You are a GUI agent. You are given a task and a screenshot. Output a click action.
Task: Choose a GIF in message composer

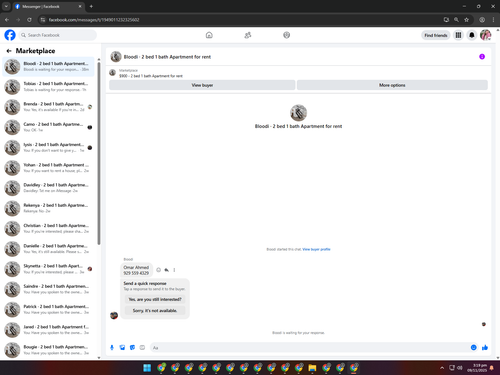click(142, 347)
